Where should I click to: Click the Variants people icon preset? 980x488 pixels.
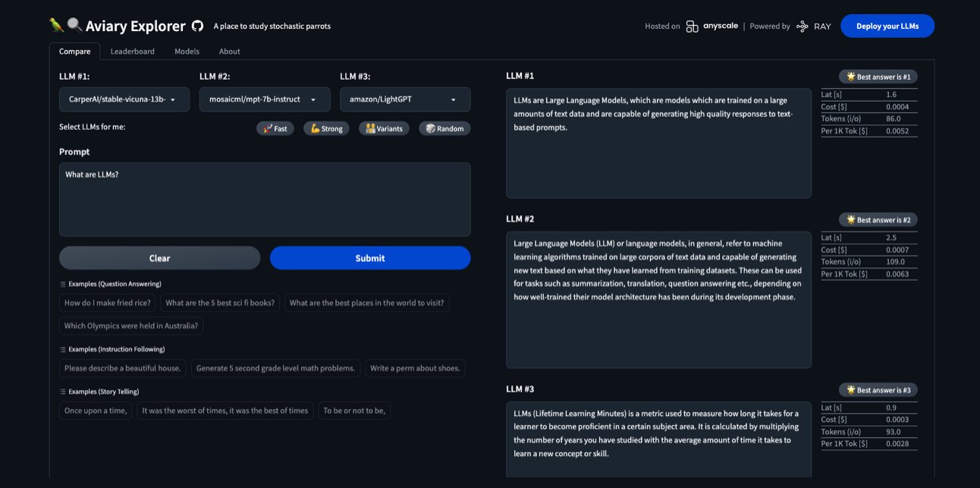(x=384, y=128)
